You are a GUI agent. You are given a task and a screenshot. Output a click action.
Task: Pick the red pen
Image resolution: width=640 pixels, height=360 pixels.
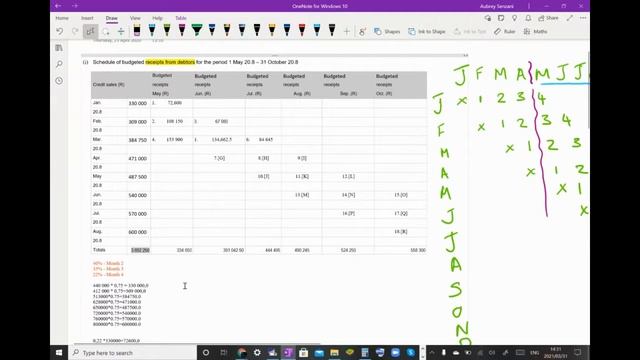point(302,30)
